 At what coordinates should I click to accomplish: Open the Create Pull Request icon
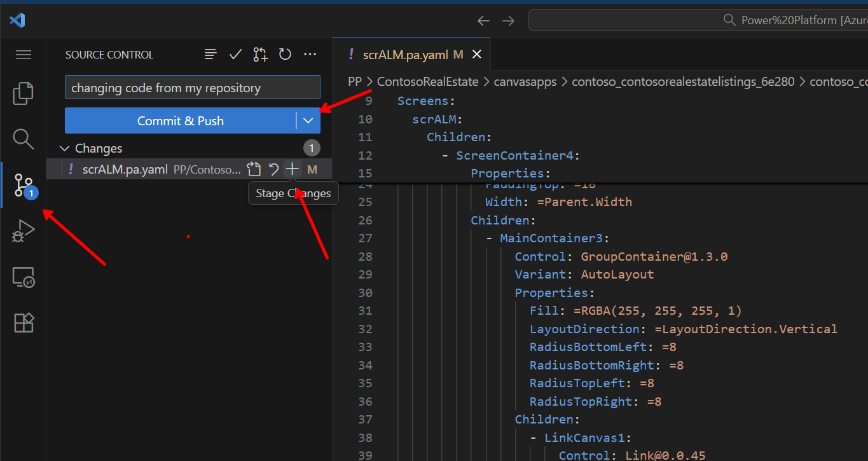point(260,54)
